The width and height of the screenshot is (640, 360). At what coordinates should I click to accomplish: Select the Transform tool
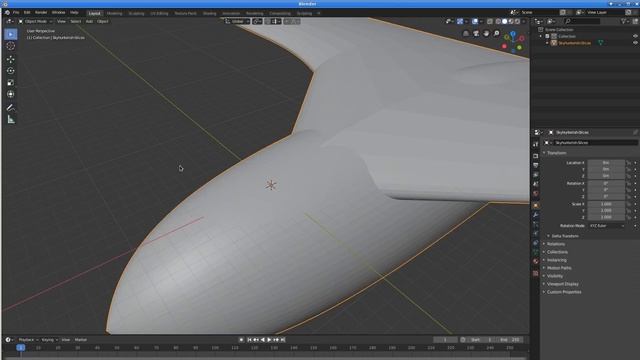11,94
